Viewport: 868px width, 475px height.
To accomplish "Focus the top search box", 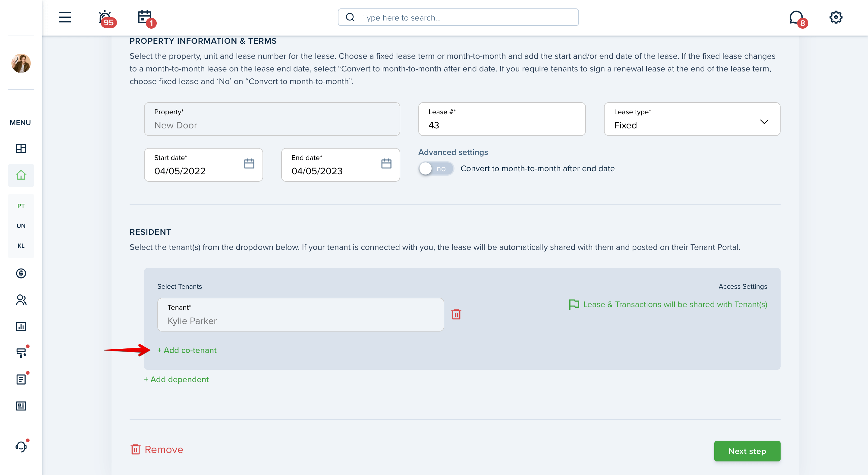I will (x=458, y=17).
